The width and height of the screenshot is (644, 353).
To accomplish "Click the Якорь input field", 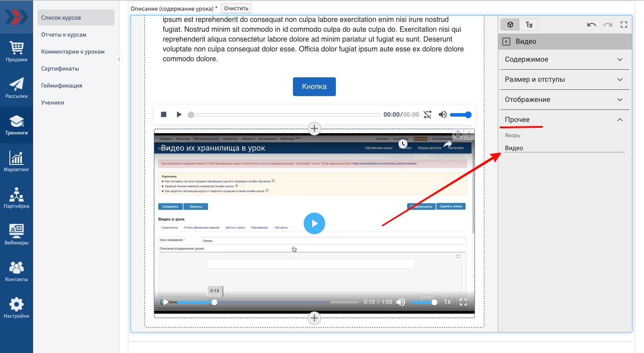I will pyautogui.click(x=564, y=148).
